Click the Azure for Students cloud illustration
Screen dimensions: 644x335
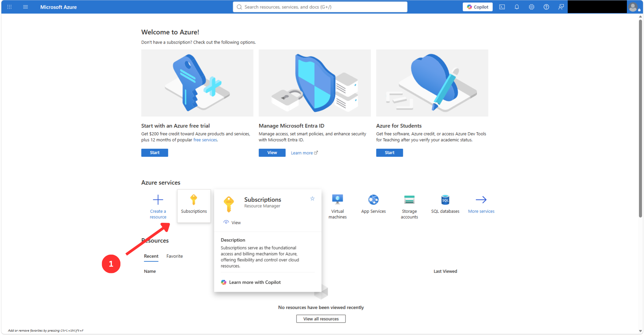432,83
